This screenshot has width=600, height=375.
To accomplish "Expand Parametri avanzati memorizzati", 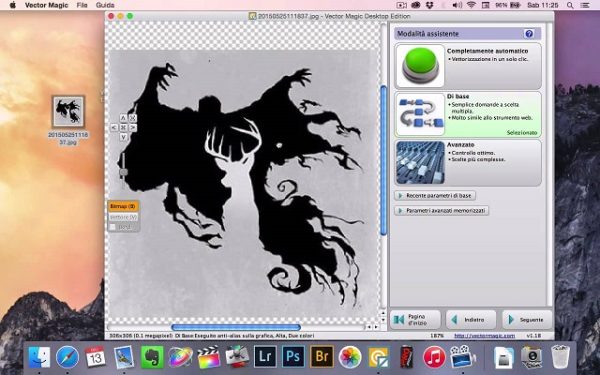I will click(x=442, y=210).
